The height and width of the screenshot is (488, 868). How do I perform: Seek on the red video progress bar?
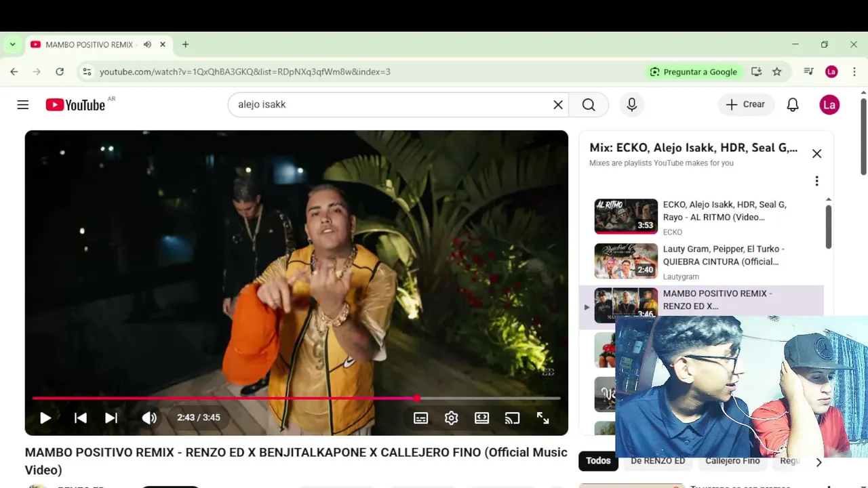[296, 399]
